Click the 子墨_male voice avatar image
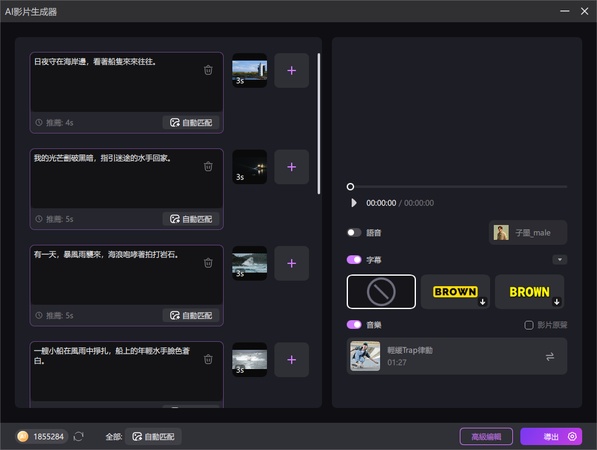 pos(501,233)
